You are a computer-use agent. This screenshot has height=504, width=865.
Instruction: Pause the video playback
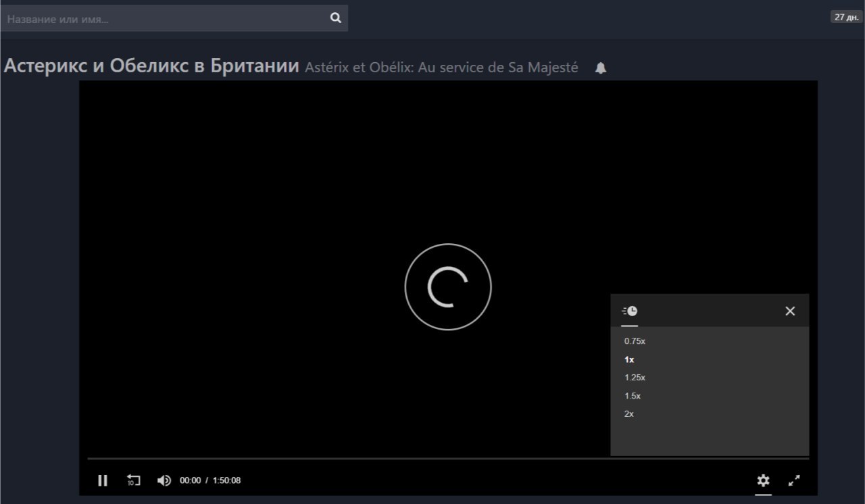click(103, 480)
